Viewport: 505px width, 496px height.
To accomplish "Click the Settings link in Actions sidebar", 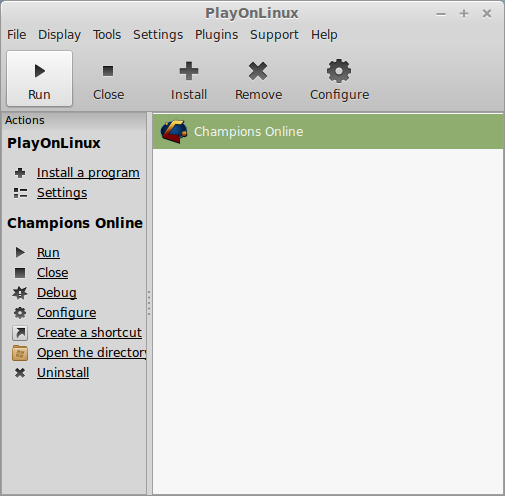I will pos(62,193).
